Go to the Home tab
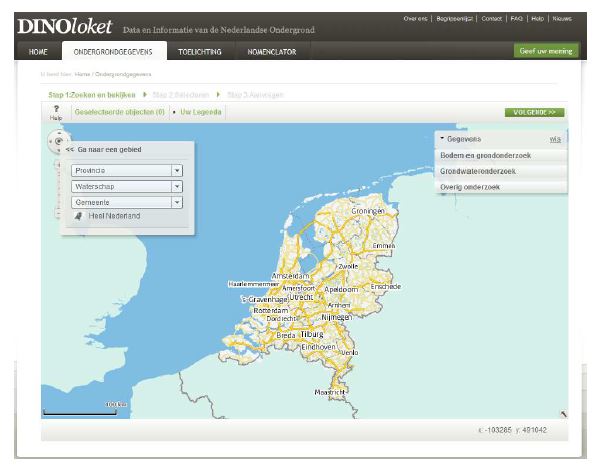The image size is (601, 469). (x=38, y=51)
